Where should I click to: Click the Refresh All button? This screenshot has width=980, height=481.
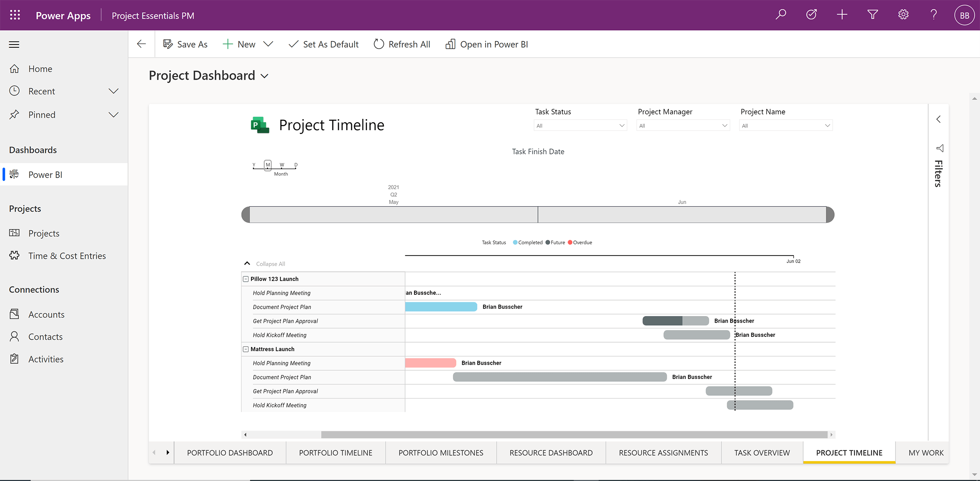tap(402, 44)
